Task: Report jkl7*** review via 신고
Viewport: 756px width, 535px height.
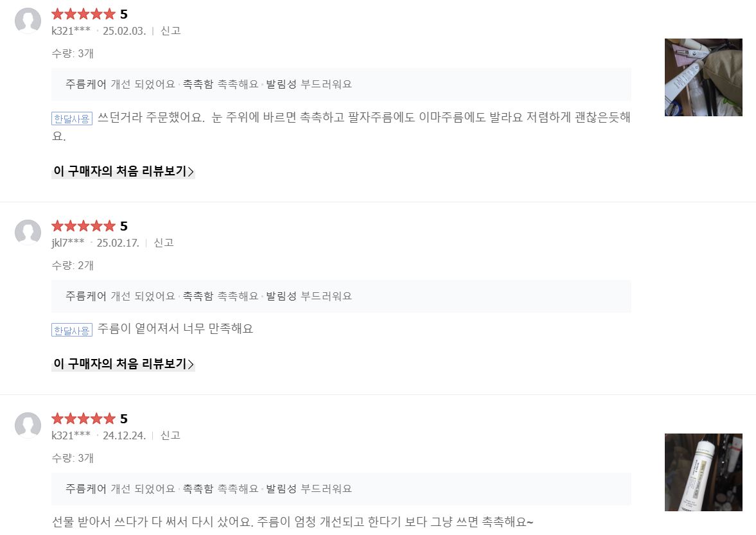Action: pyautogui.click(x=164, y=243)
